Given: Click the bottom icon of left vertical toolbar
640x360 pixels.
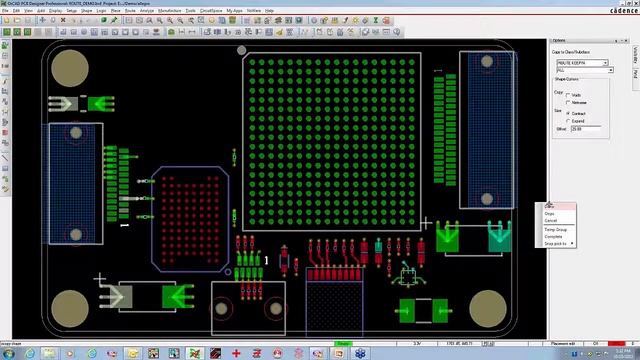Looking at the screenshot, I should [x=5, y=189].
